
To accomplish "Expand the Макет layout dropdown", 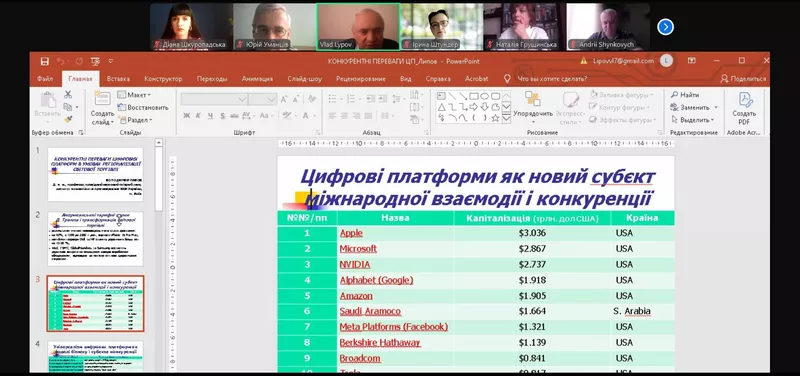I will [135, 95].
